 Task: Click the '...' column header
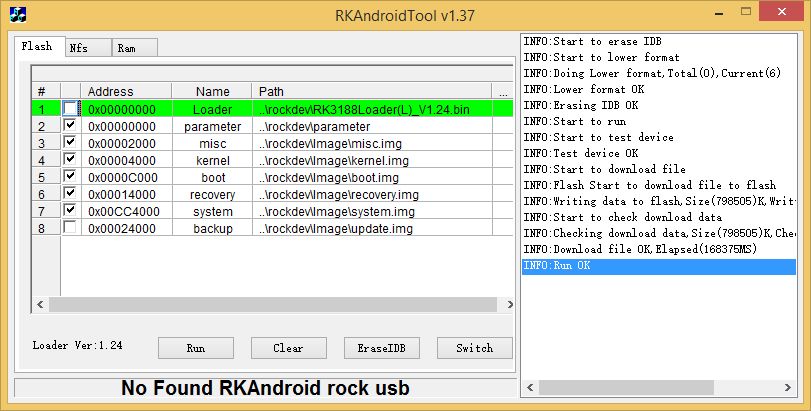pyautogui.click(x=503, y=92)
